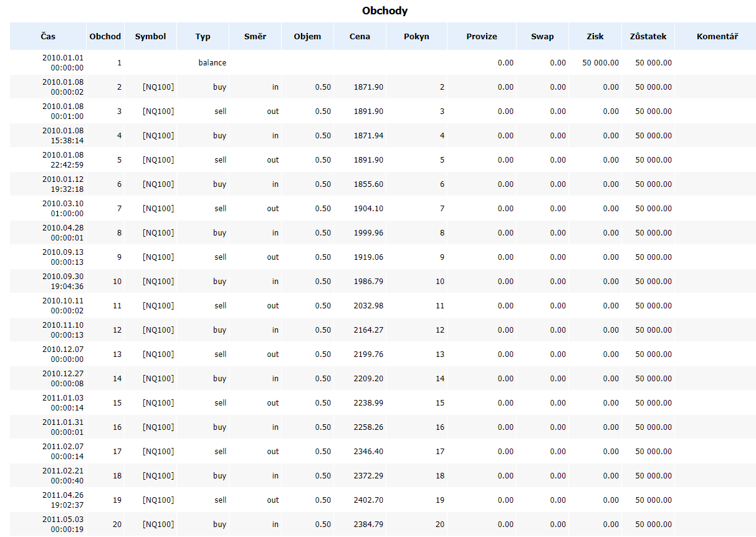The image size is (756, 537).
Task: Click 'in' in the row priced 2164.27
Action: pos(275,330)
